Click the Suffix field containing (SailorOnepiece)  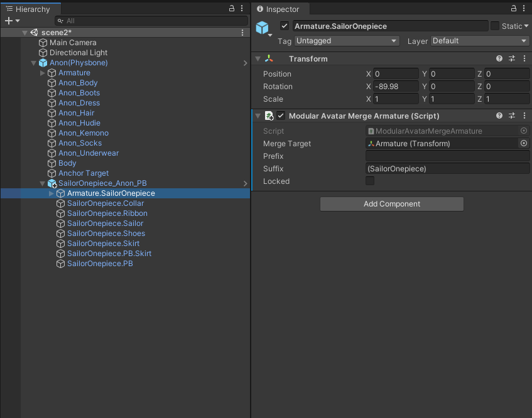pos(447,168)
